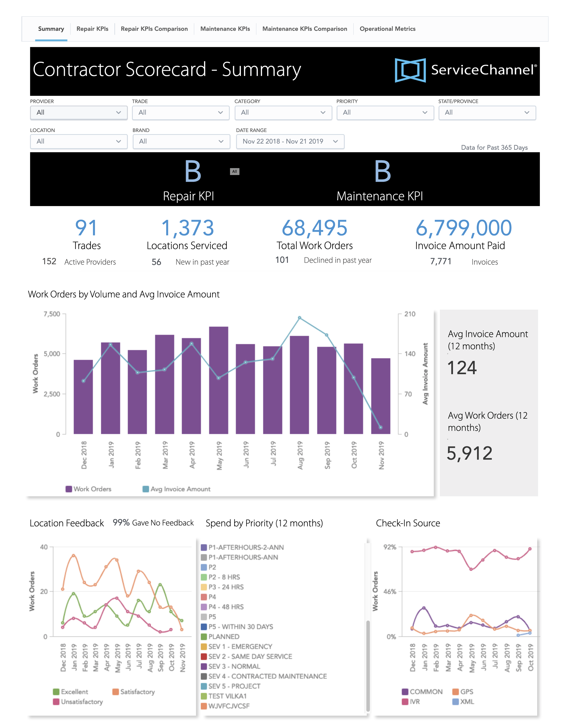
Task: Open the State/Province filter dropdown
Action: [487, 113]
